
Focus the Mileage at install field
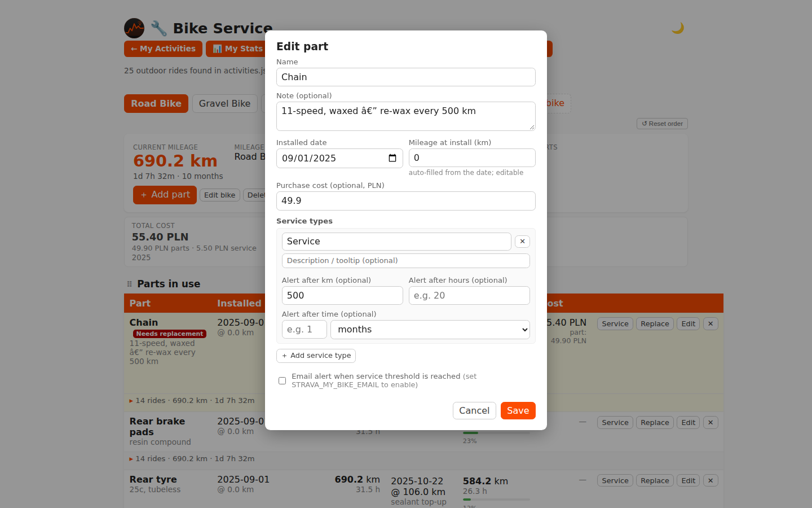tap(472, 158)
